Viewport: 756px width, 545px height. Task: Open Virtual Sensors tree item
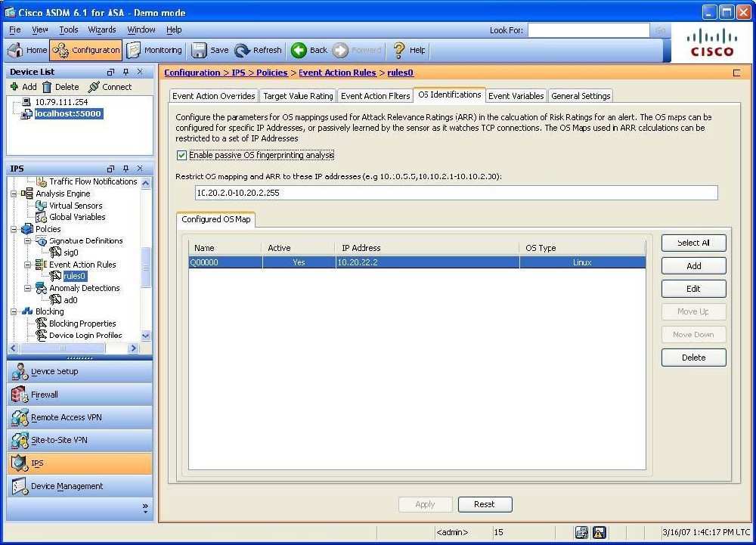tap(76, 206)
